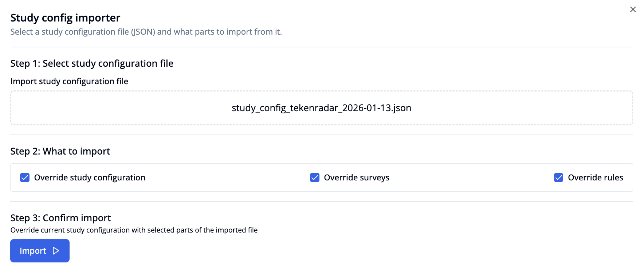Click the close cross in the top right corner
Viewport: 644px width, 277px height.
633,9
